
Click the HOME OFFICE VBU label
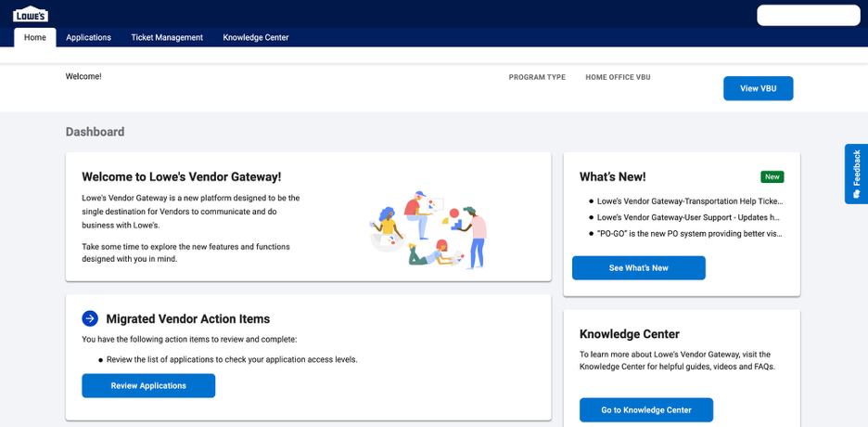[x=618, y=78]
